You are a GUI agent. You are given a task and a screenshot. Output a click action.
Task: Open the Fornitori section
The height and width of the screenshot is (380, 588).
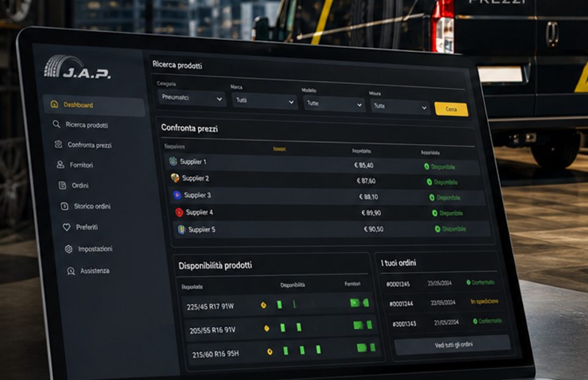[x=81, y=165]
